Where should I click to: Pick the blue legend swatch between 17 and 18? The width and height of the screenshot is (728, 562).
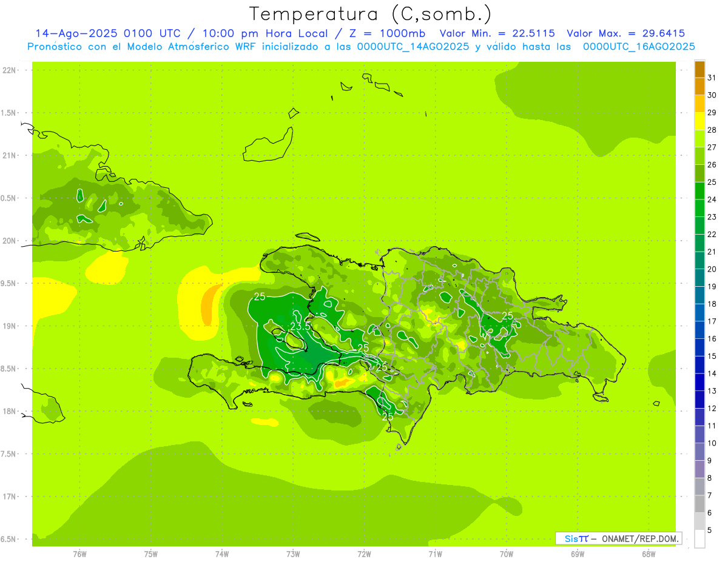pyautogui.click(x=699, y=313)
